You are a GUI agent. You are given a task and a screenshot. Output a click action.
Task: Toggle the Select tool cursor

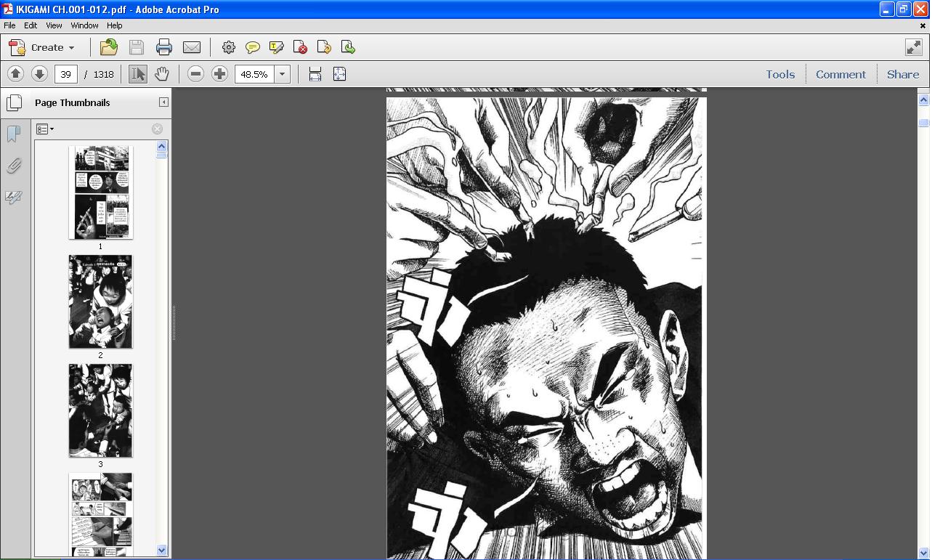137,74
